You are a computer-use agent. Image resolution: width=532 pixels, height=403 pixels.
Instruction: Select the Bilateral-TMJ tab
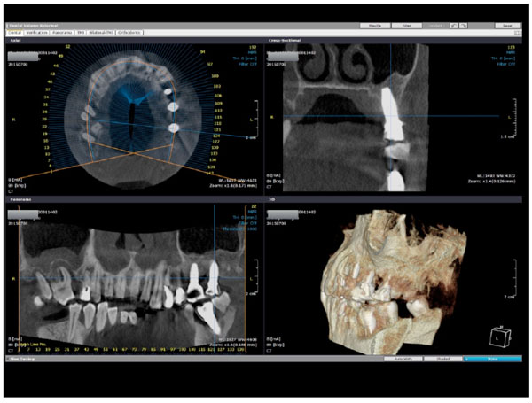click(x=101, y=33)
